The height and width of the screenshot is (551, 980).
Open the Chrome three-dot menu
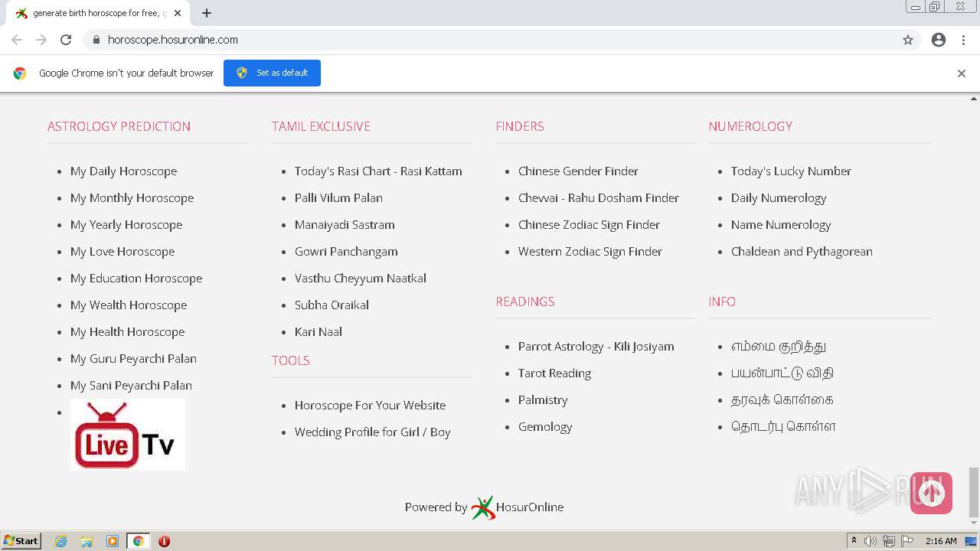point(964,40)
